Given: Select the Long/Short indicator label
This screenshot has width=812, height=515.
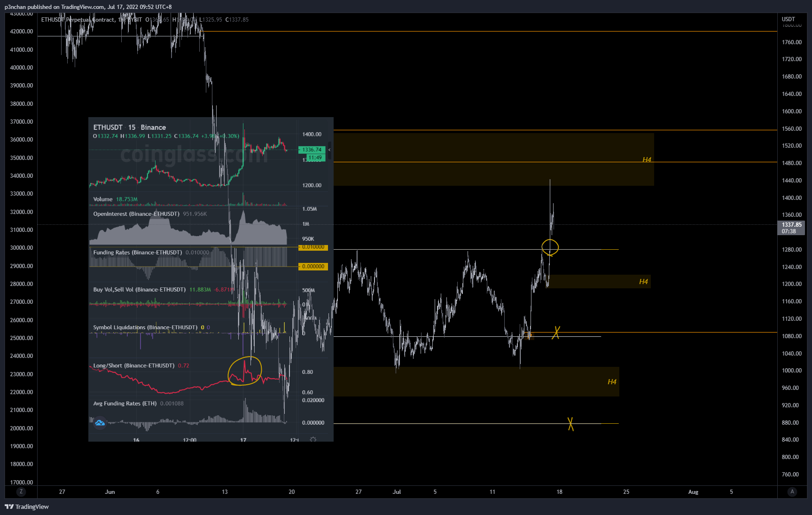Looking at the screenshot, I should click(133, 365).
